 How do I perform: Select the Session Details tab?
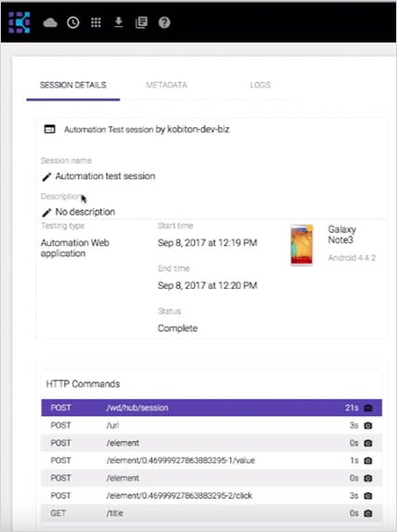tap(73, 85)
